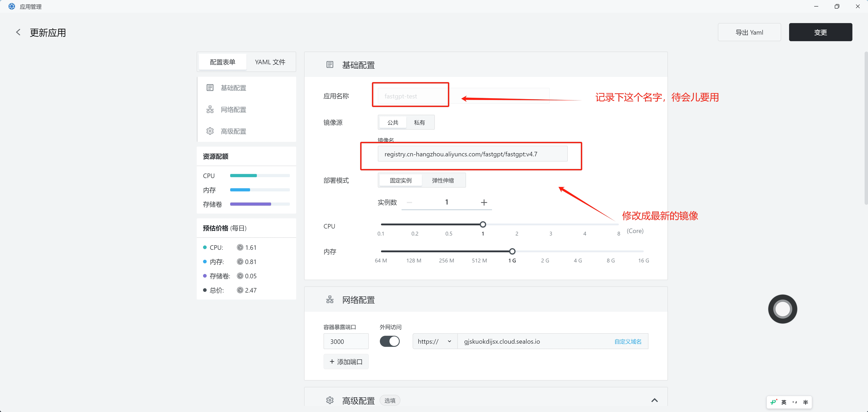Open the https:// protocol dropdown
The width and height of the screenshot is (868, 412).
pos(434,341)
